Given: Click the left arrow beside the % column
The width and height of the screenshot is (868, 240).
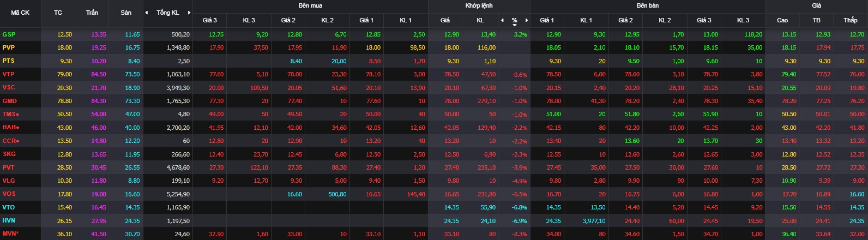Looking at the screenshot, I should click(x=502, y=20).
